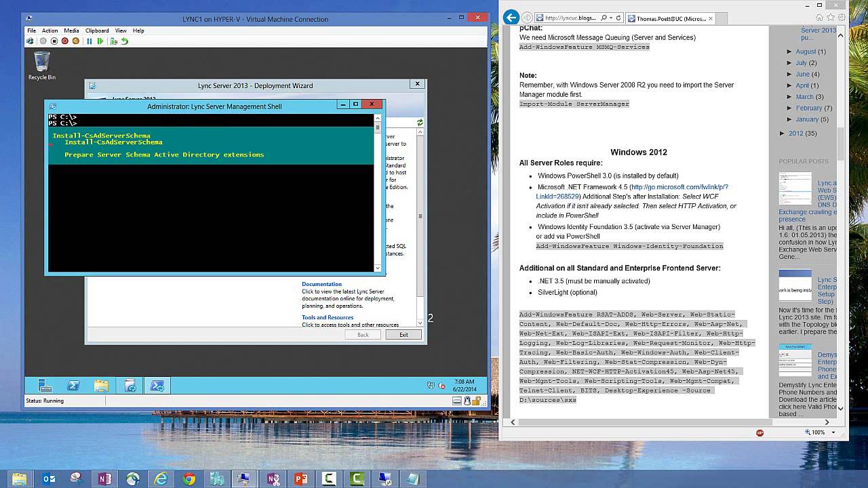868x488 pixels.
Task: Open Internet Explorer from host taskbar
Action: [x=161, y=479]
